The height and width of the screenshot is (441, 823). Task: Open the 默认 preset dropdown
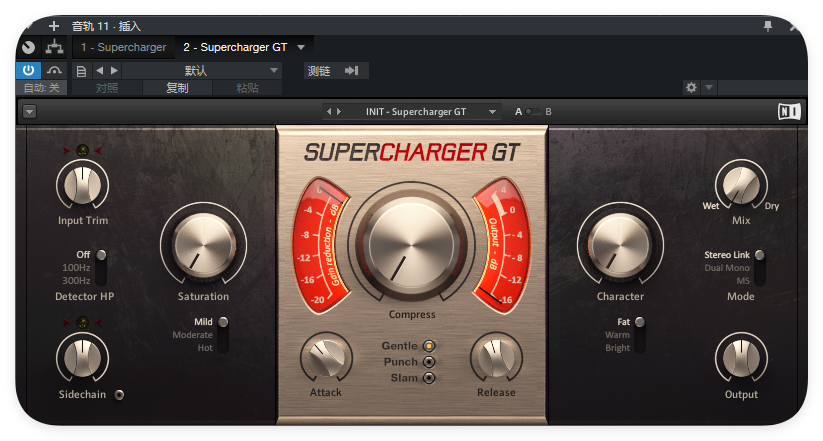[202, 70]
